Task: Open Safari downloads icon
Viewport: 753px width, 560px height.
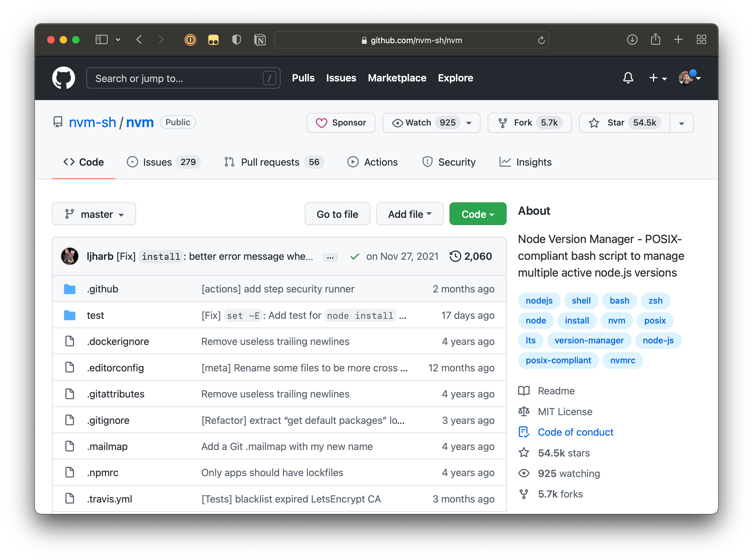Action: 632,40
